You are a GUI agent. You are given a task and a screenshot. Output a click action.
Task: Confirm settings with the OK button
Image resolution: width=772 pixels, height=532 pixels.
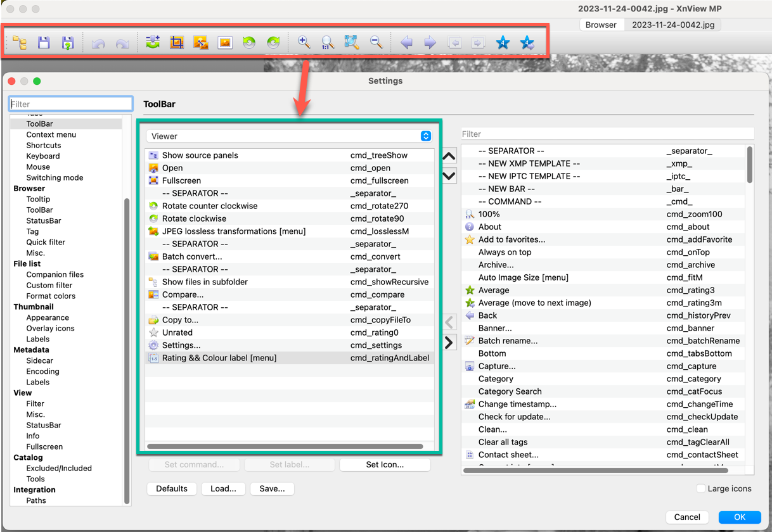tap(739, 517)
